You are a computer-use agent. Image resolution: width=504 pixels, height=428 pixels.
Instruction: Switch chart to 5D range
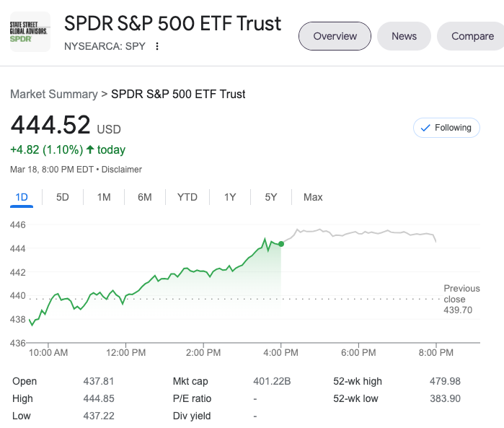63,197
